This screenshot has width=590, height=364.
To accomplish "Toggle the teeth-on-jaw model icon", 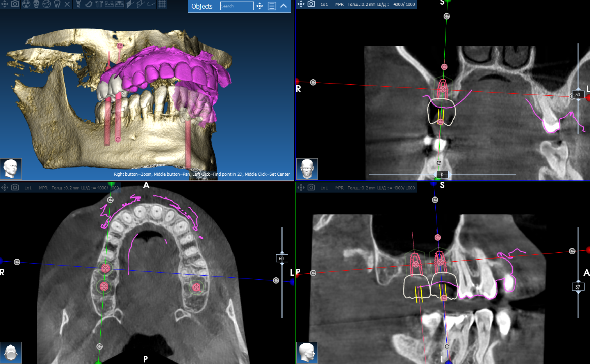I will 109,4.
